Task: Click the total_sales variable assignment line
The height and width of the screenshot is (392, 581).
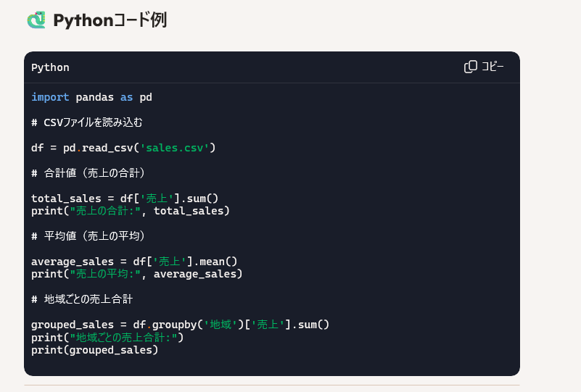Action: point(125,199)
